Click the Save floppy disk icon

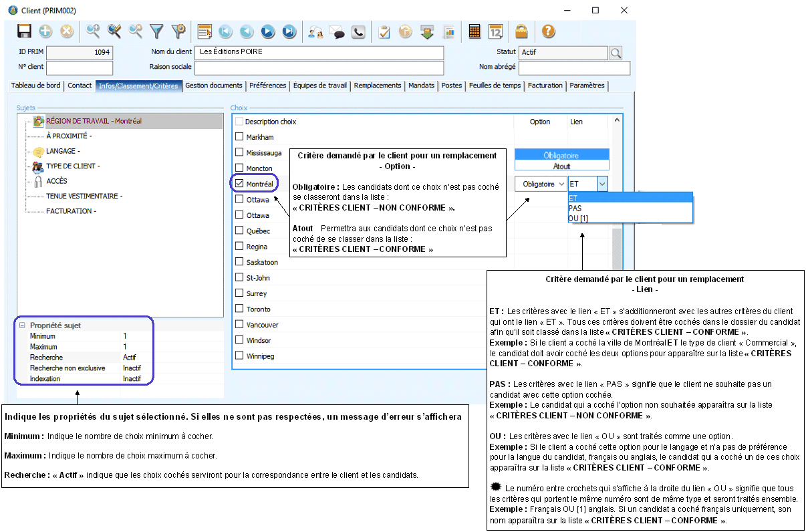pyautogui.click(x=25, y=31)
